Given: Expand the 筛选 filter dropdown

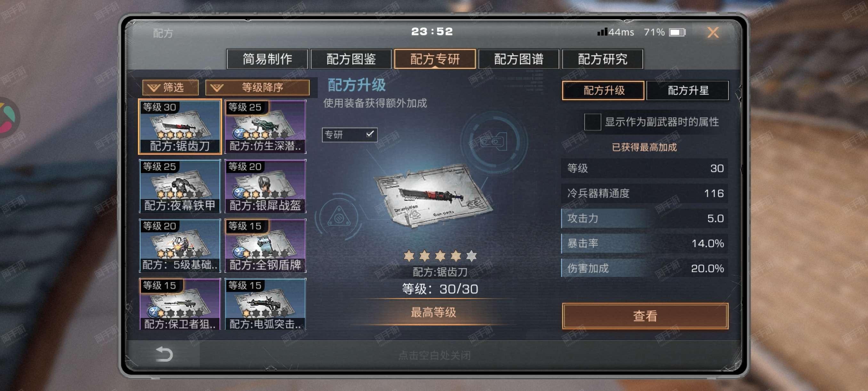Looking at the screenshot, I should pyautogui.click(x=170, y=88).
